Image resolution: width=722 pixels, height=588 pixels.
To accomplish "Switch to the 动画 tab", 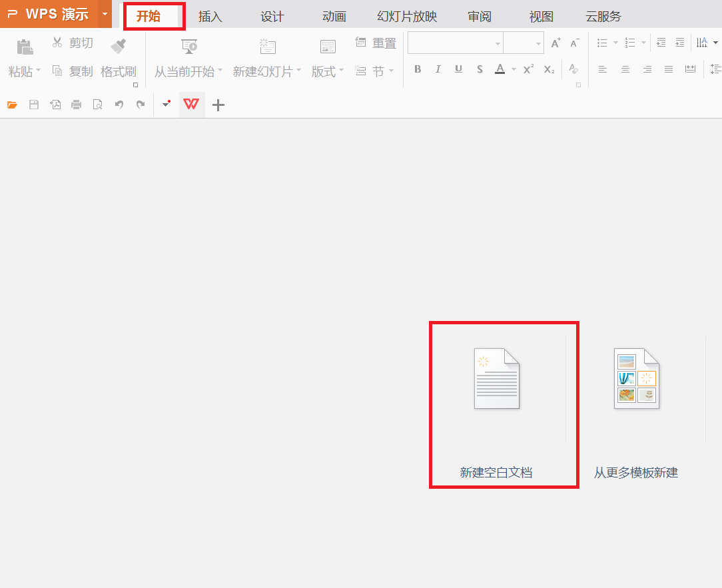I will click(x=334, y=17).
